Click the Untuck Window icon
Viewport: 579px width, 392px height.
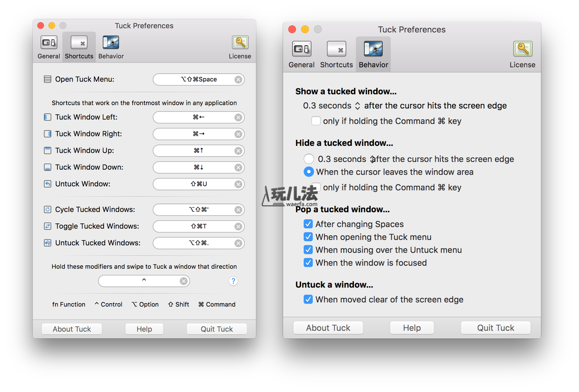[x=47, y=184]
